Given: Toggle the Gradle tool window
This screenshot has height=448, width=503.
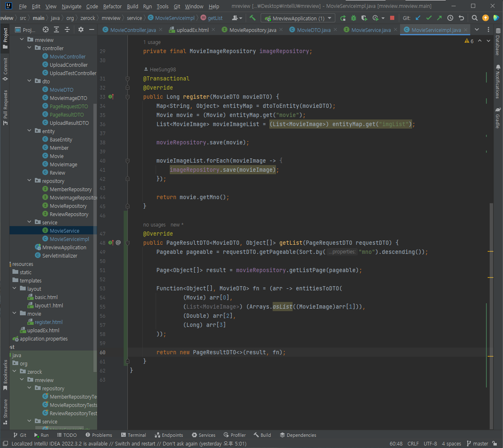Looking at the screenshot, I should tap(498, 118).
